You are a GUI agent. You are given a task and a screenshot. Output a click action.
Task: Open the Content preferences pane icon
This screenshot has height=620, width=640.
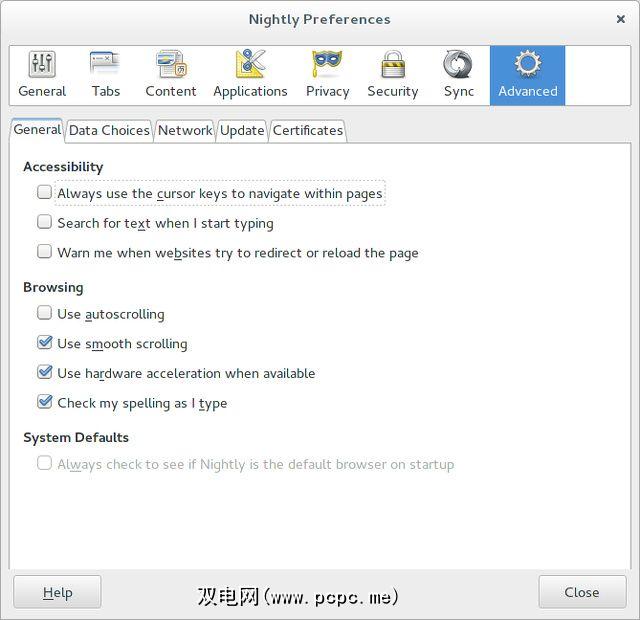(171, 76)
